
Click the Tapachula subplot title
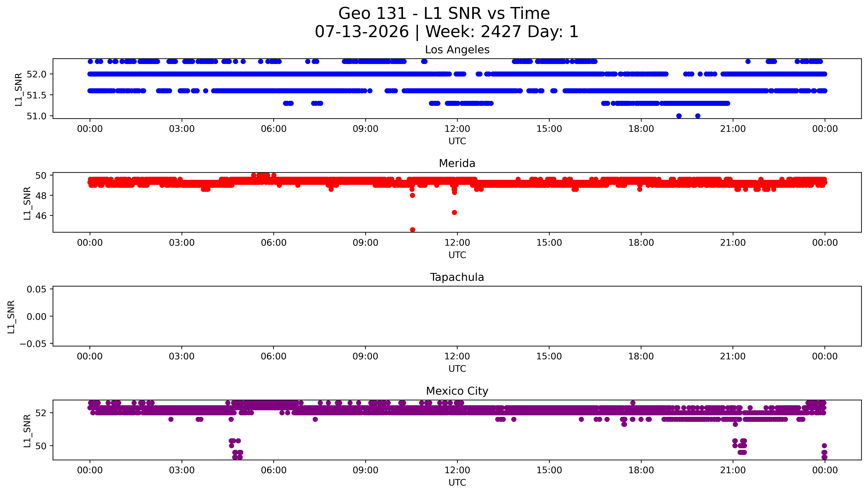pos(457,277)
